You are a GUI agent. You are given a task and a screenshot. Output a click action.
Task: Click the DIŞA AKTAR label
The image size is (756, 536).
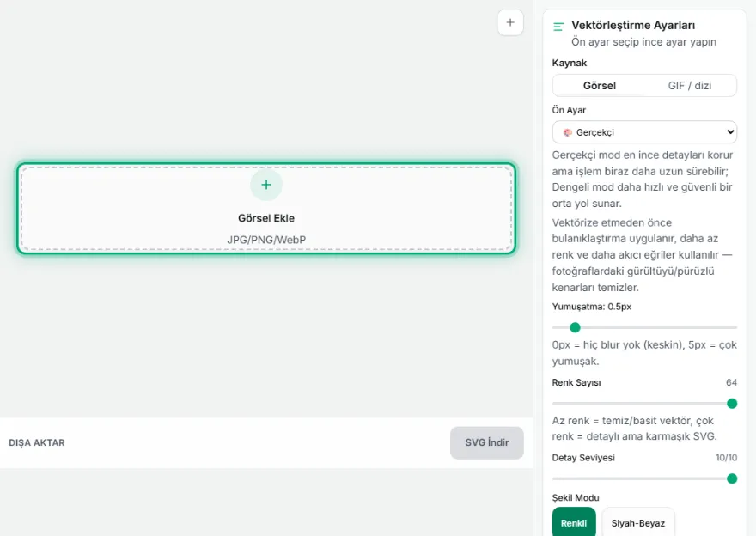tap(37, 442)
